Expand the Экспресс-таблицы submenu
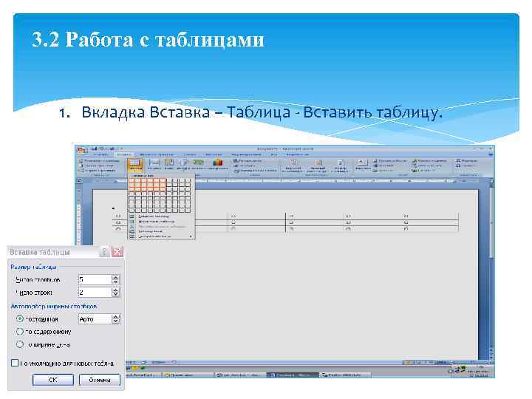The height and width of the screenshot is (399, 532). tap(160, 236)
